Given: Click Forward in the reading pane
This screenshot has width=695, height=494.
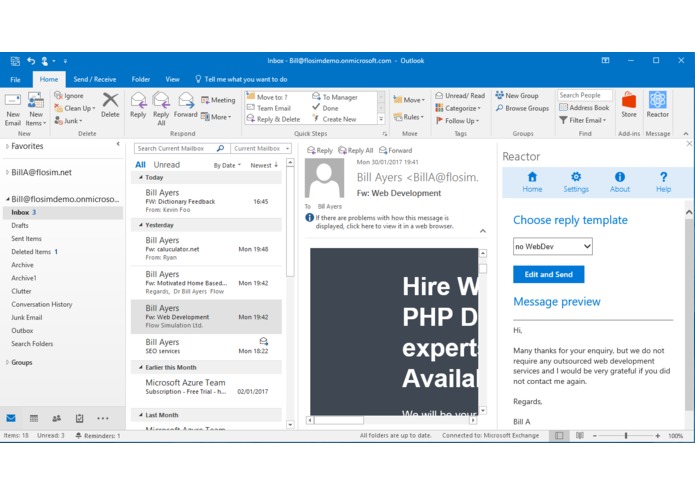Looking at the screenshot, I should point(395,150).
